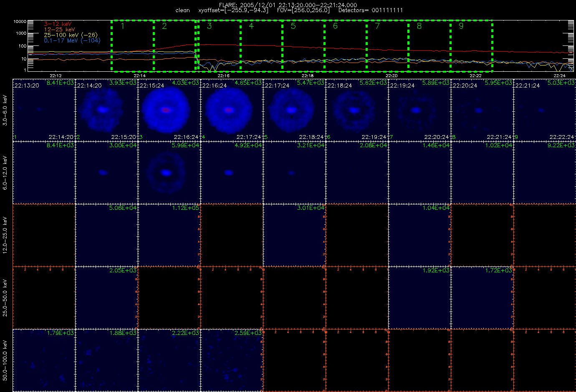Image resolution: width=576 pixels, height=392 pixels.
Task: Click the 22:12 tick label on the time axis
Action: tap(56, 75)
